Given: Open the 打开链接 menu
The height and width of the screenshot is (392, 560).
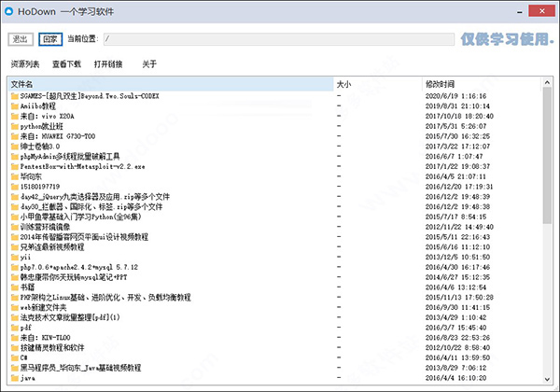Looking at the screenshot, I should coord(108,64).
